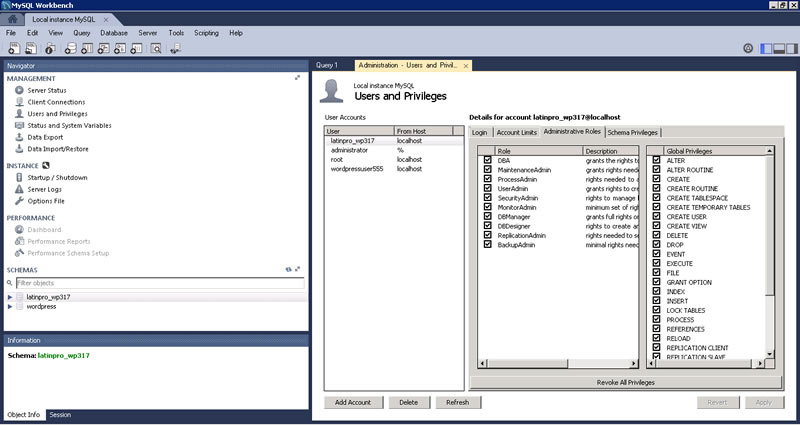Create a new stored procedure toolbar icon
This screenshot has width=800, height=425.
pos(119,48)
